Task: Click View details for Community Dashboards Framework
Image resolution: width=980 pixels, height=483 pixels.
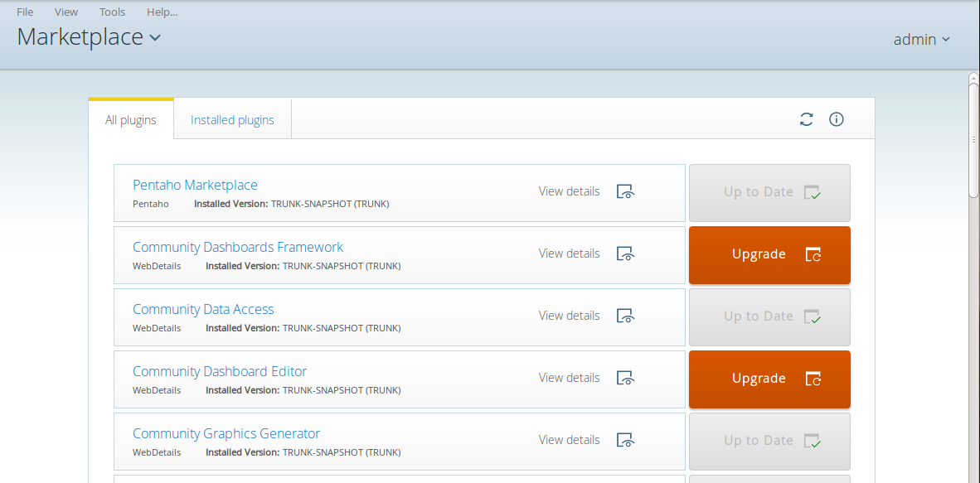Action: click(x=569, y=253)
